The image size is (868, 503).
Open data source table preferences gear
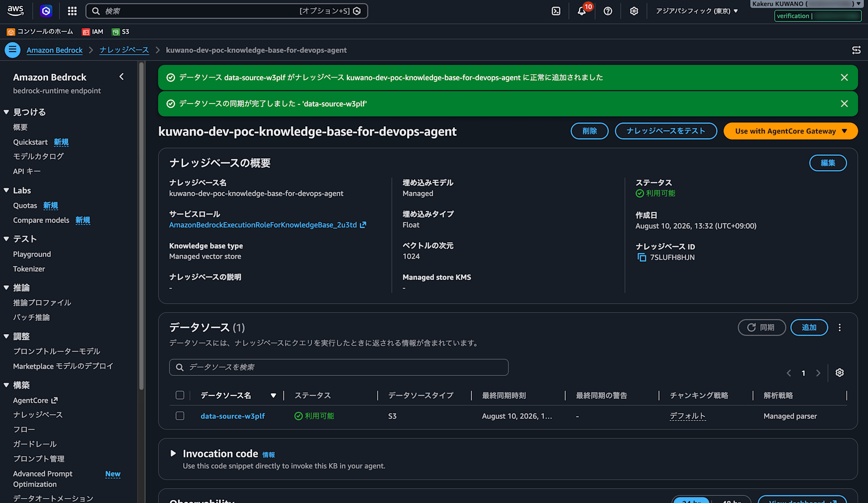(x=840, y=373)
